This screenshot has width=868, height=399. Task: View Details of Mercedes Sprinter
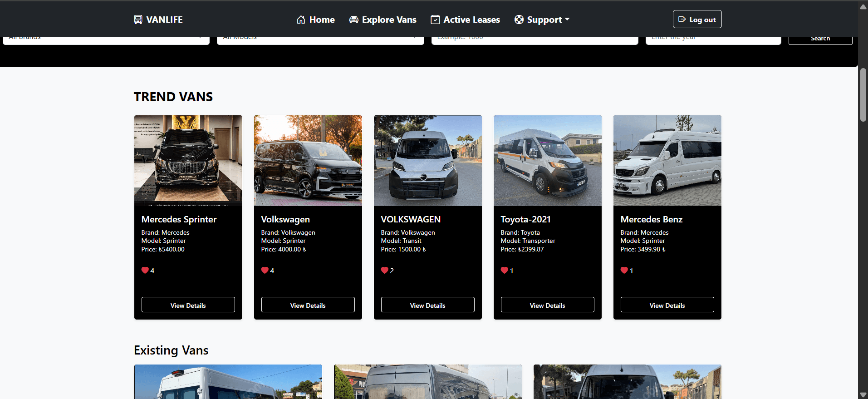[188, 305]
